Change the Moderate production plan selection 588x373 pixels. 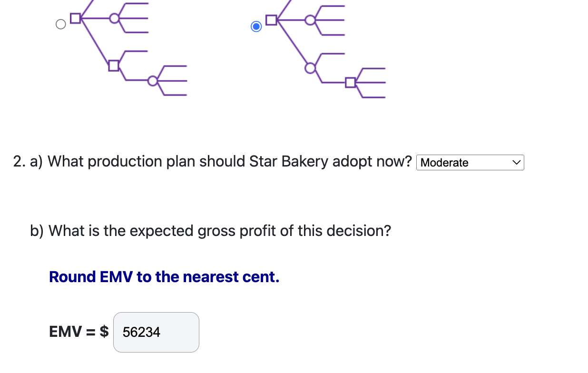[x=470, y=162]
